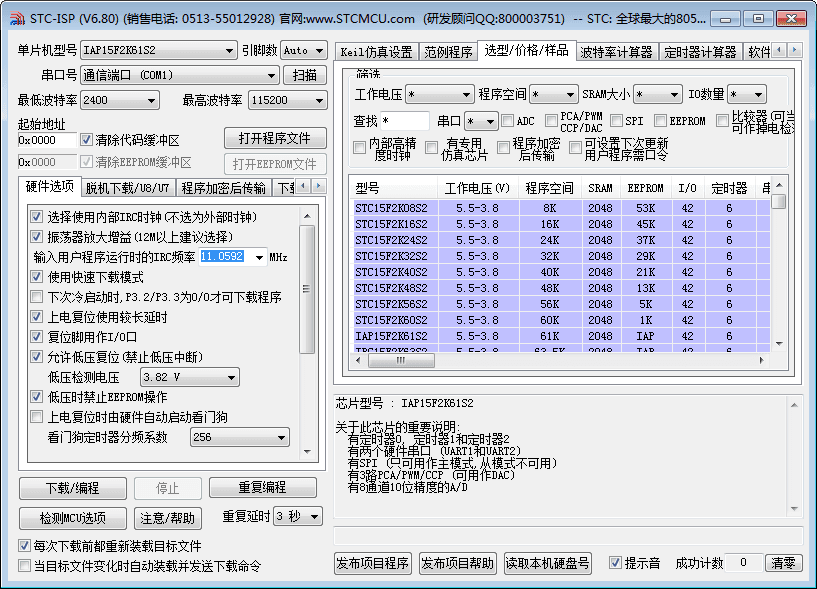This screenshot has height=589, width=817.
Task: Check the PCA/PWM CCP/DAC filter checkbox
Action: pyautogui.click(x=551, y=121)
